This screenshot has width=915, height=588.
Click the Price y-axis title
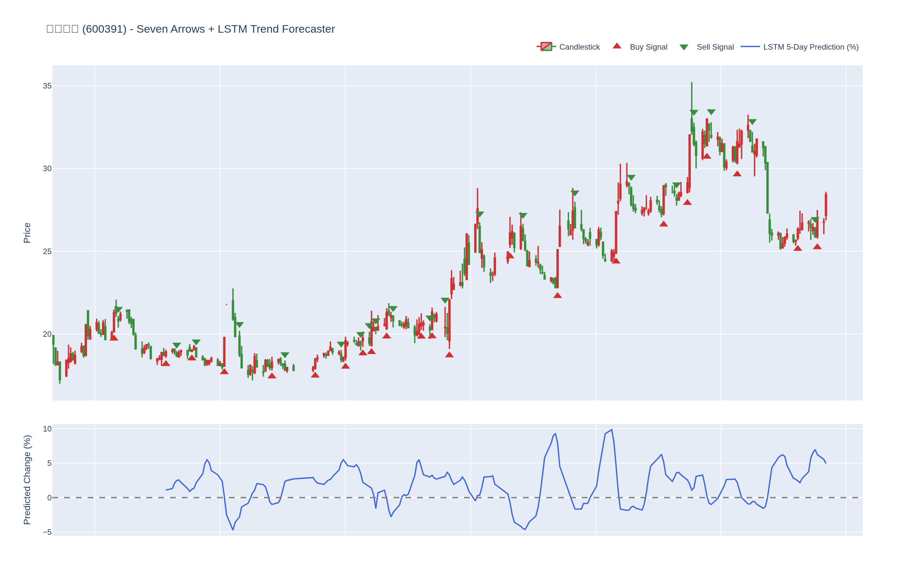click(x=27, y=233)
